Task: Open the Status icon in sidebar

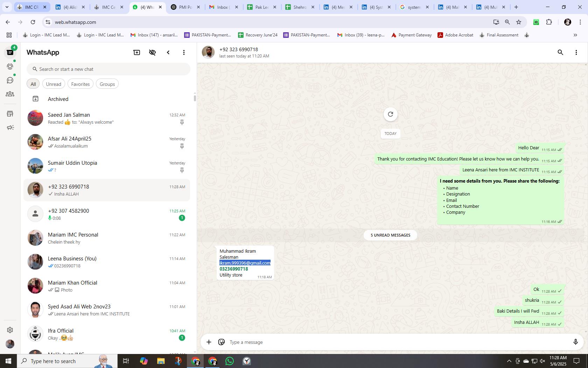Action: tap(10, 66)
